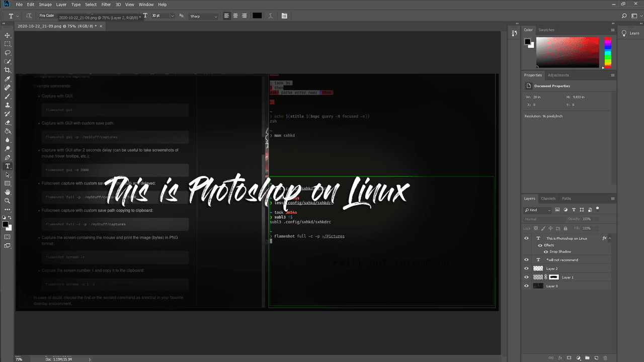This screenshot has height=362, width=644.
Task: Open the Character and Paragraph panels
Action: tap(284, 16)
